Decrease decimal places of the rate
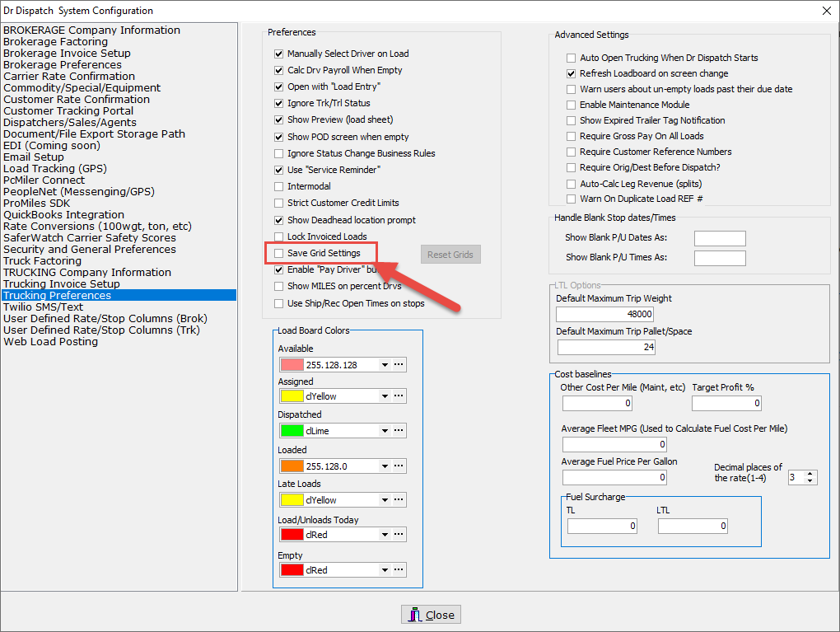This screenshot has height=632, width=840. [810, 481]
